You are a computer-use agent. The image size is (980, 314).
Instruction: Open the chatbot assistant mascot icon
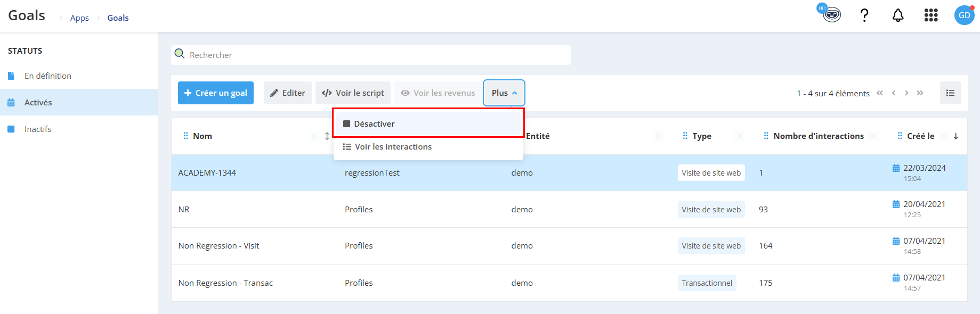(831, 13)
